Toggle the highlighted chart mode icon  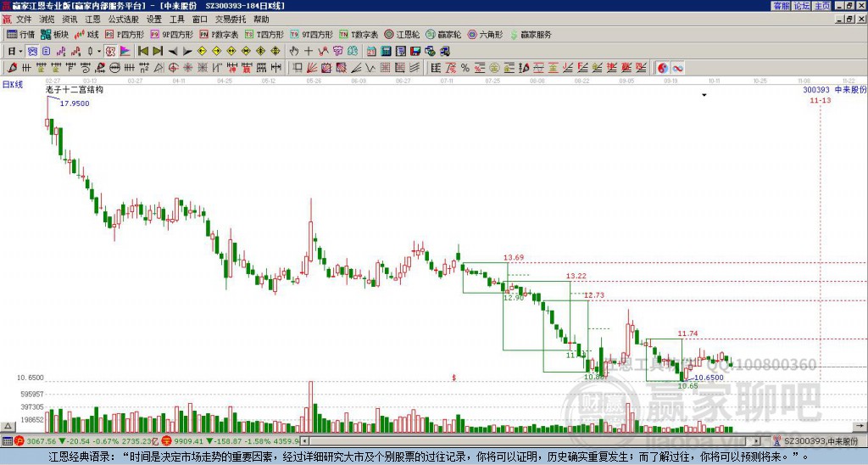click(33, 52)
